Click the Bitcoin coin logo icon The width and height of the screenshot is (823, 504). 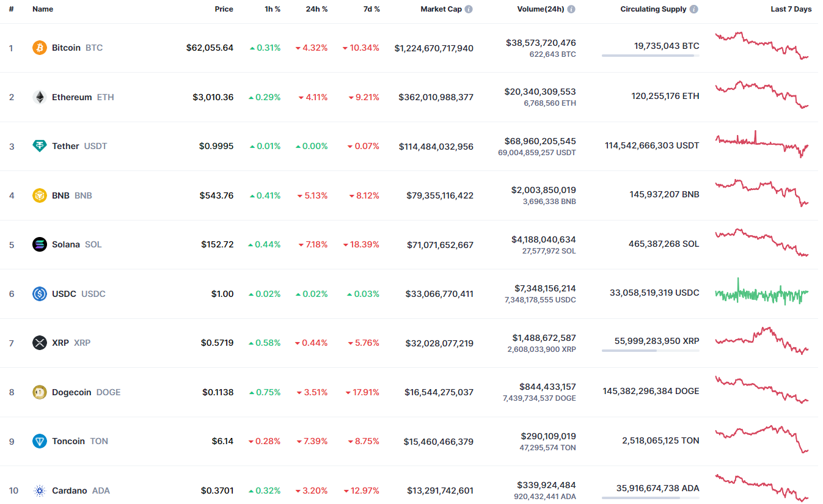pos(39,48)
